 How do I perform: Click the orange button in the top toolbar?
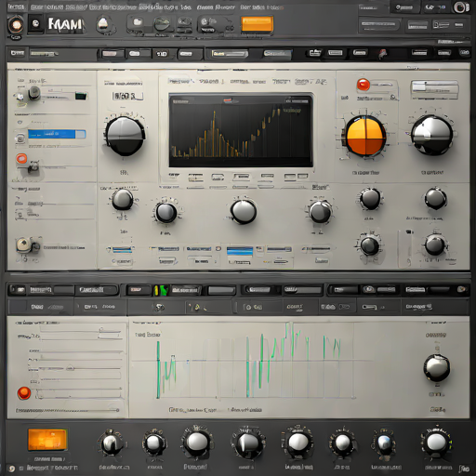click(257, 24)
